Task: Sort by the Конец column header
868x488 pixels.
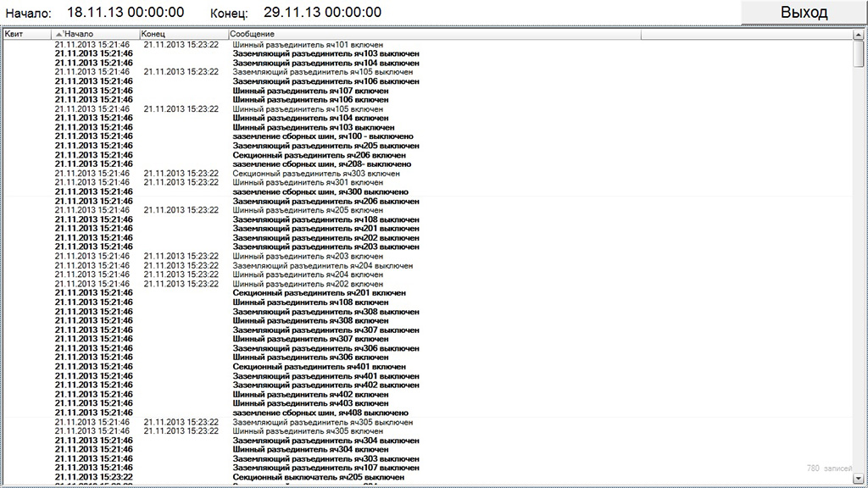Action: [x=184, y=34]
